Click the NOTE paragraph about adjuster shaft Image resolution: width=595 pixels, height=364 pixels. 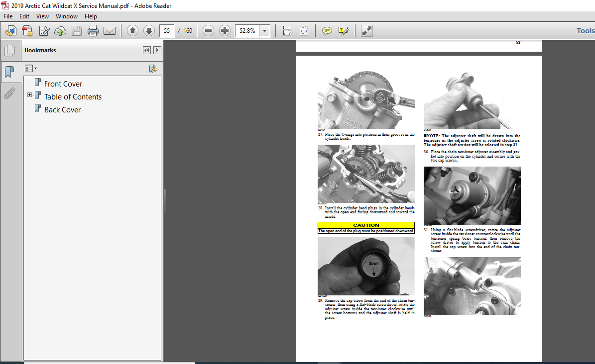click(x=472, y=140)
